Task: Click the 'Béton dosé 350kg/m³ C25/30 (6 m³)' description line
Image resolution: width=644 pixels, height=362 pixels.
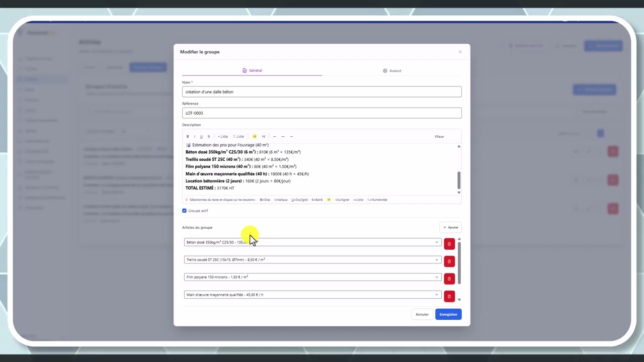Action: pos(243,152)
